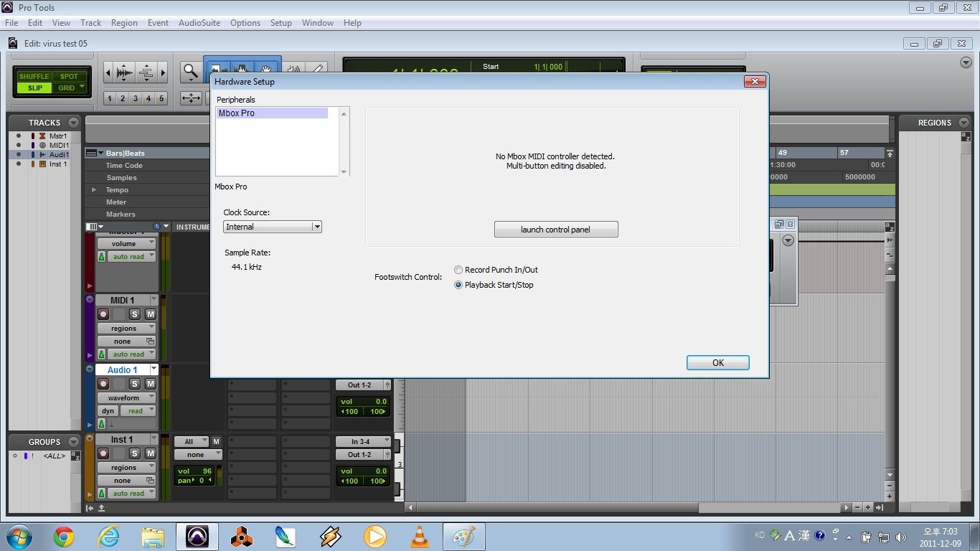Select the Zoomer tool

click(190, 70)
